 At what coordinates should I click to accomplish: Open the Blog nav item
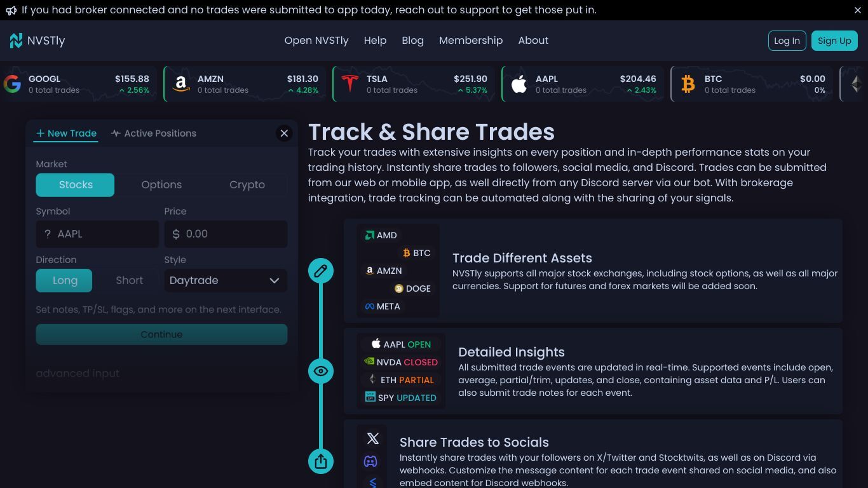412,41
